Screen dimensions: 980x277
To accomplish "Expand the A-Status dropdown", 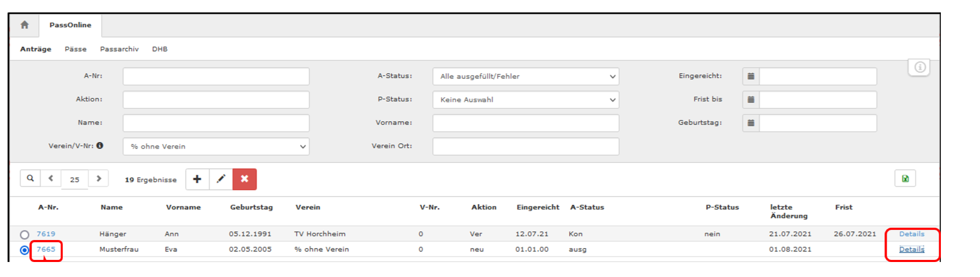I will 525,76.
